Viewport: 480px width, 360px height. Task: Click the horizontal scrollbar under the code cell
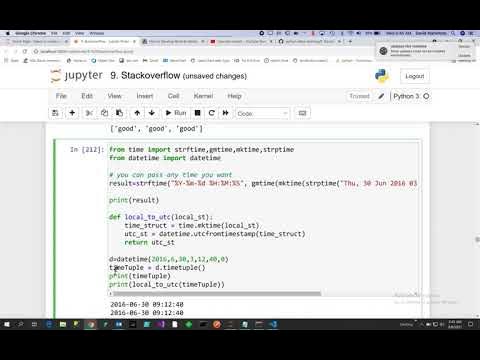pos(217,294)
